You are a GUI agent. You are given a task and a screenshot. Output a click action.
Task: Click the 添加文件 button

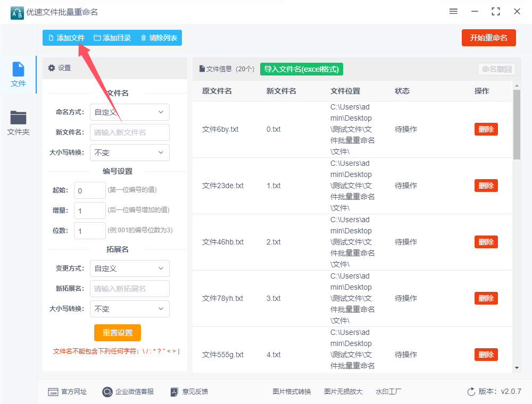pyautogui.click(x=67, y=38)
